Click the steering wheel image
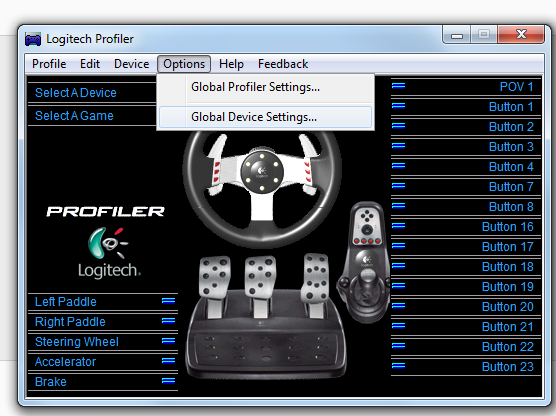 pos(262,188)
